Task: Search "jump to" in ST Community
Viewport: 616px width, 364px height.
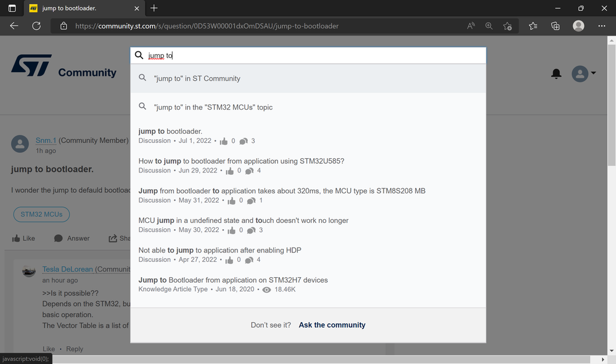Action: [x=308, y=78]
